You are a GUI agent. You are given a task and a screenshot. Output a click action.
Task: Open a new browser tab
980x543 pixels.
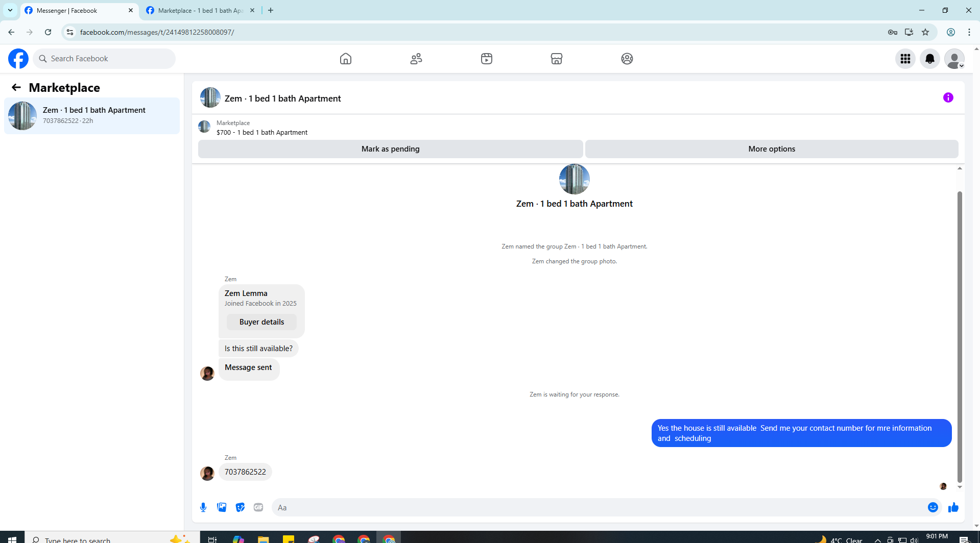coord(271,10)
